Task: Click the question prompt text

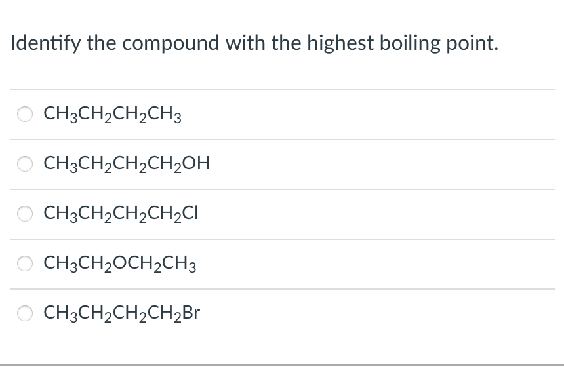Action: (x=254, y=43)
